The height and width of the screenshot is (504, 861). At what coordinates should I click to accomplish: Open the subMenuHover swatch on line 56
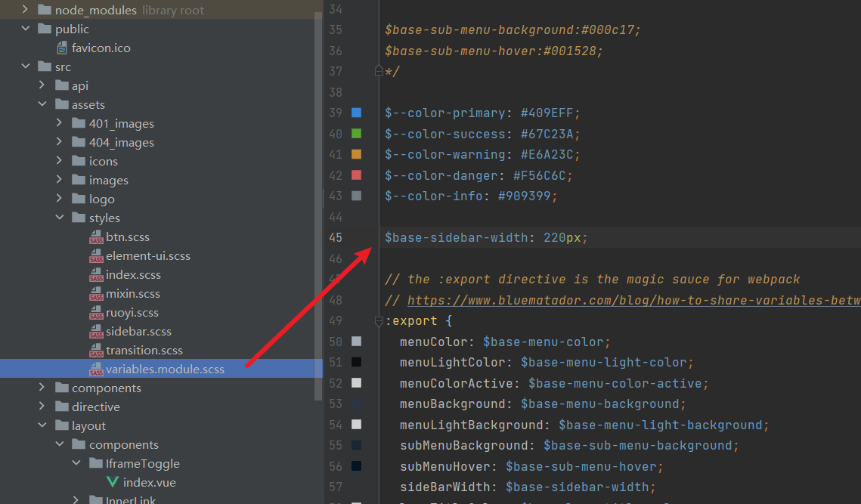[356, 466]
